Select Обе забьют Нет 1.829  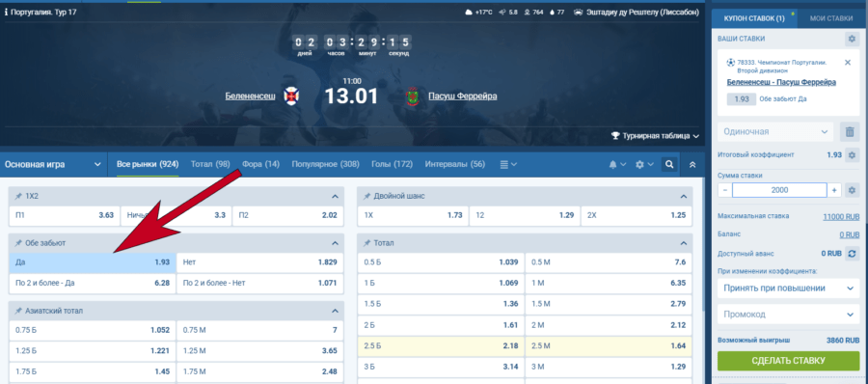point(259,262)
